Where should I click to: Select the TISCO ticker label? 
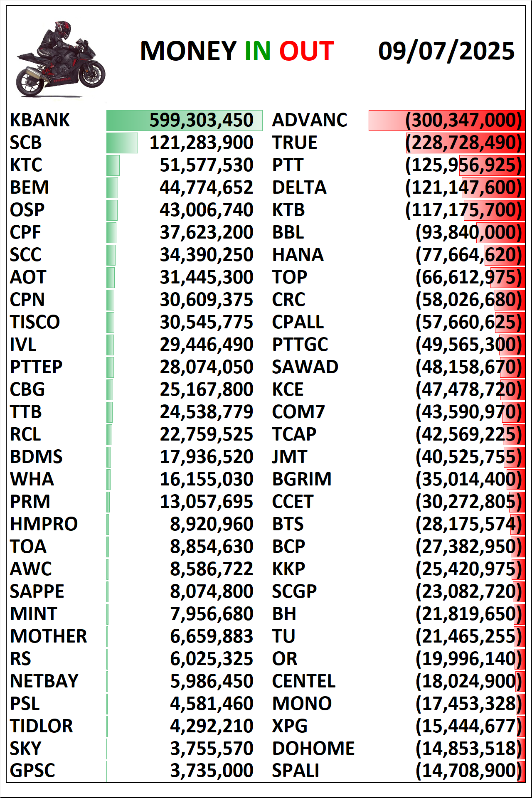point(35,322)
